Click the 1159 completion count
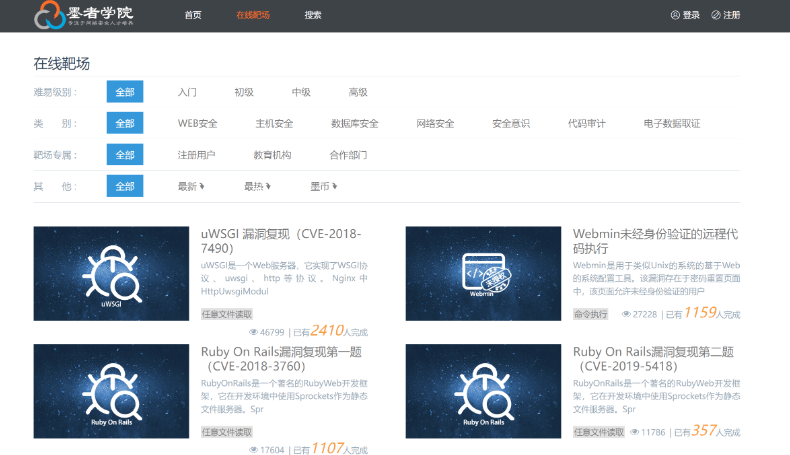 pyautogui.click(x=700, y=312)
